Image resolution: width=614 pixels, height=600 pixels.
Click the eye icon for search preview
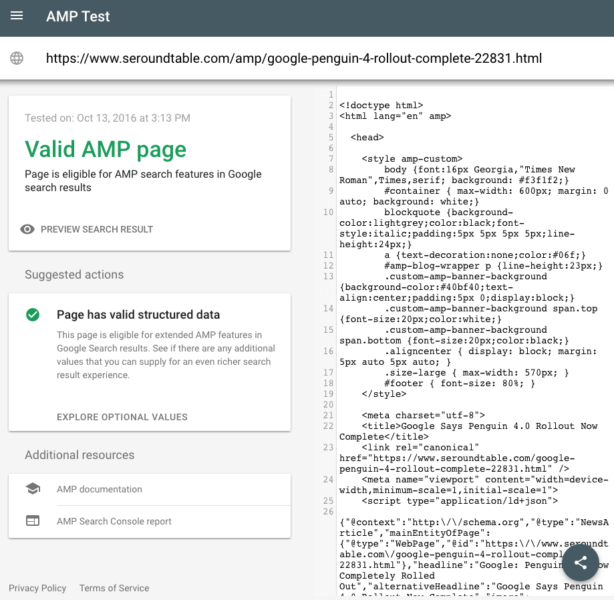click(28, 229)
